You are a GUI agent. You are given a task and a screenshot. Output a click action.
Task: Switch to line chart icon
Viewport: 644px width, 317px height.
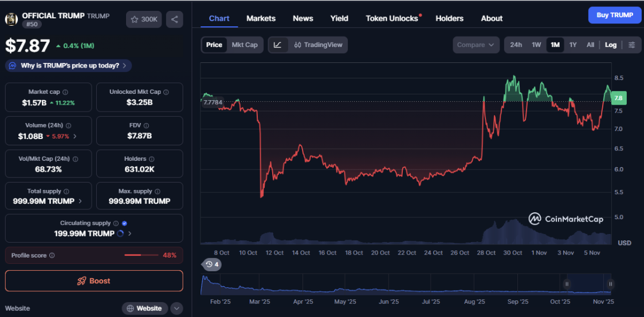(278, 45)
